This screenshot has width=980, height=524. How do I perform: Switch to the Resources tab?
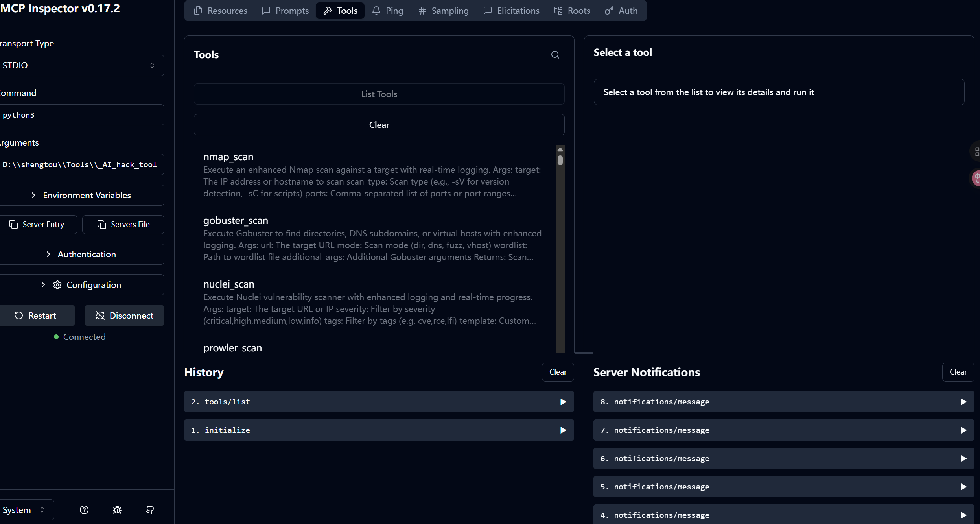point(221,11)
